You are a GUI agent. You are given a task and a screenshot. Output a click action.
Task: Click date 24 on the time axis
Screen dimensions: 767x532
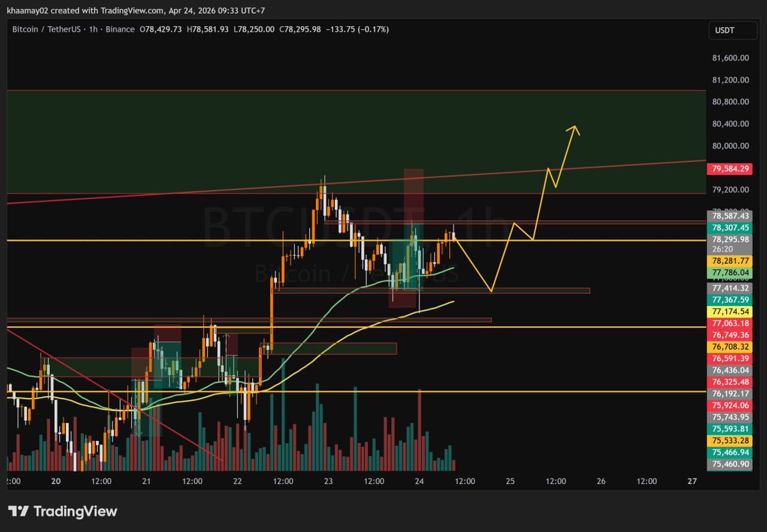[x=419, y=481]
